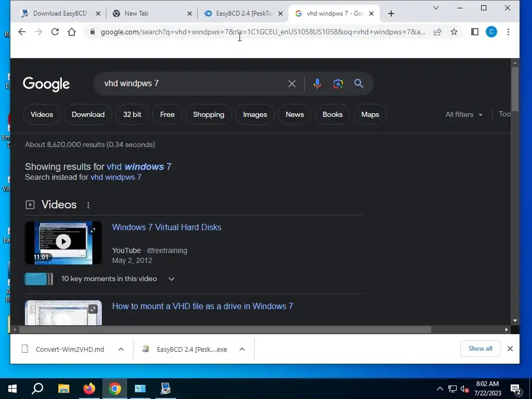The image size is (532, 399).
Task: Open a new browser tab with the plus button
Action: 391,14
